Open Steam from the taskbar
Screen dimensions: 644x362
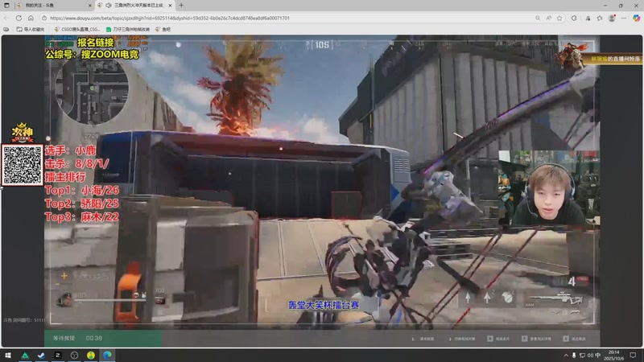pos(41,355)
